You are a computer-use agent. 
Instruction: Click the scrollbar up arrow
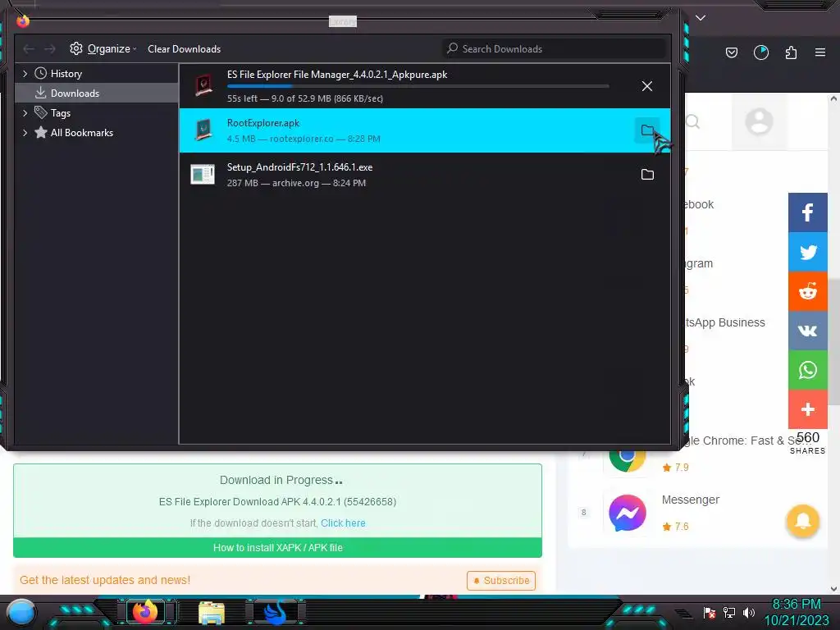[x=833, y=98]
